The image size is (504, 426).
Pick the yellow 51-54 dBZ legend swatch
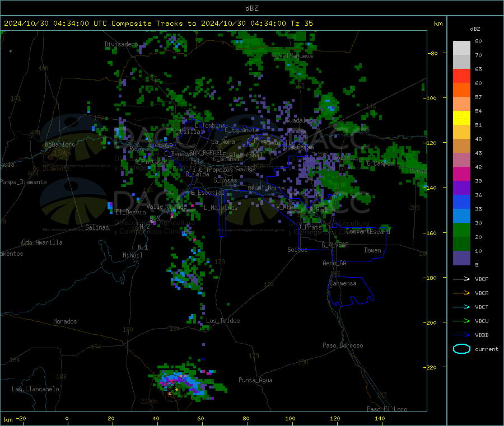[461, 118]
